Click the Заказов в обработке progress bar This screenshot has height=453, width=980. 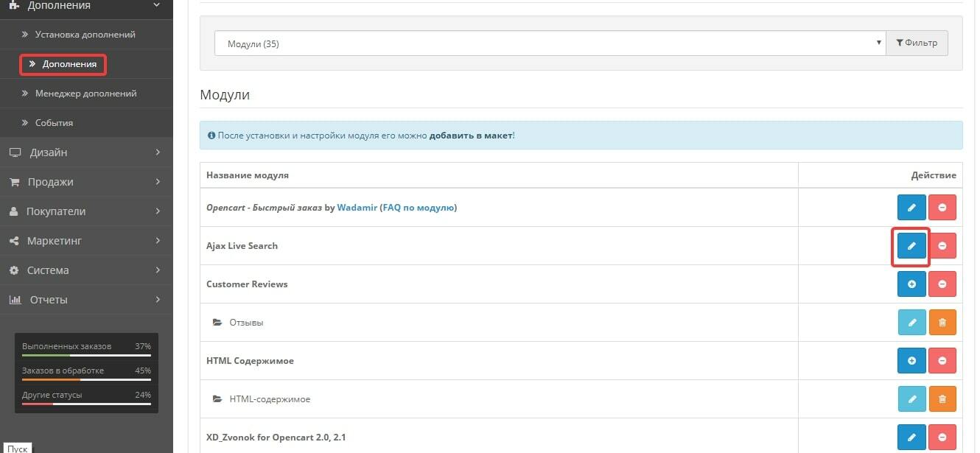click(86, 379)
